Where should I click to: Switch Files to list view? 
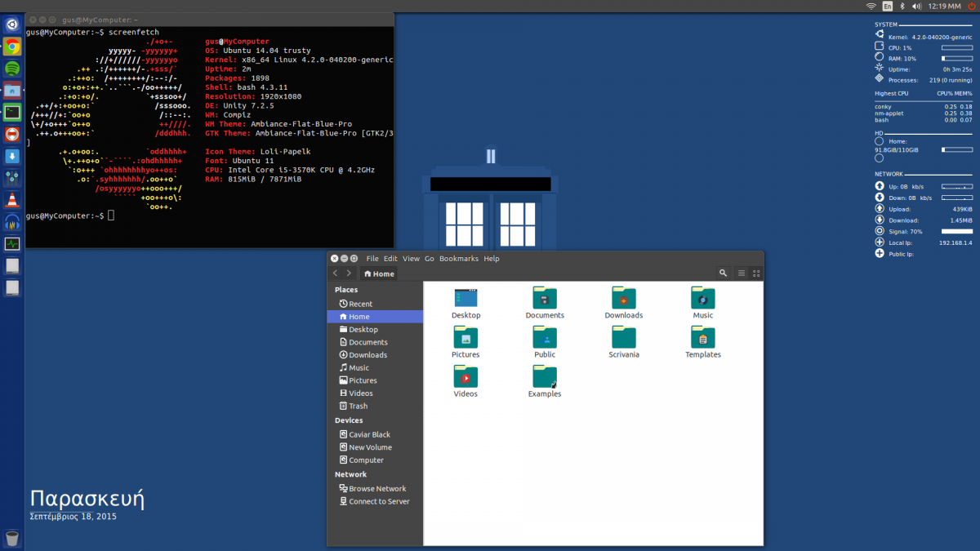pos(742,273)
